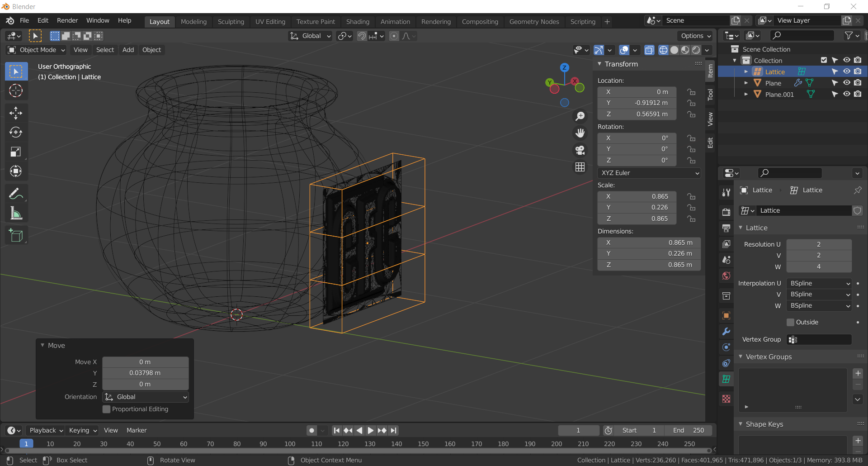Image resolution: width=868 pixels, height=466 pixels.
Task: Click the Move Y value slider
Action: (145, 373)
